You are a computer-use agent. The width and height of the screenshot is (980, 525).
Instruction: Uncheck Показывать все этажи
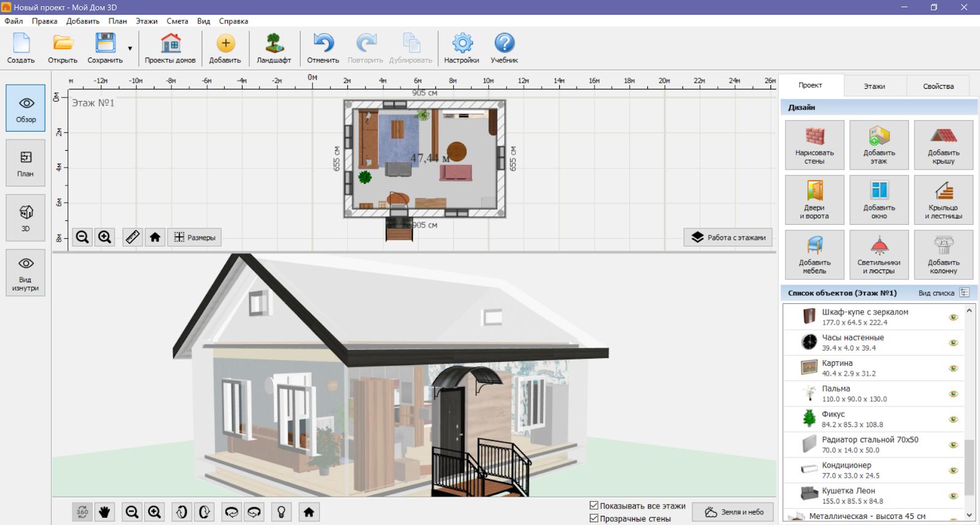pos(594,505)
